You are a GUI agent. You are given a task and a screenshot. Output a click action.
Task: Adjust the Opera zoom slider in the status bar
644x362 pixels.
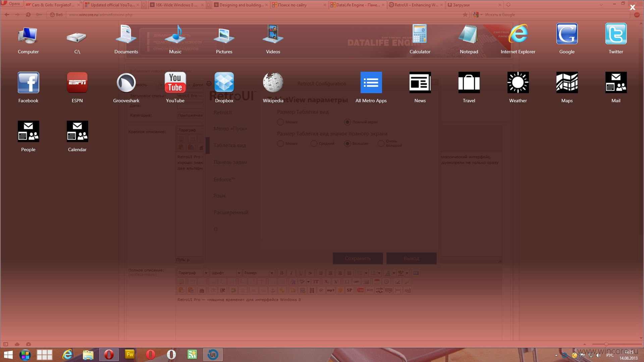tap(606, 344)
